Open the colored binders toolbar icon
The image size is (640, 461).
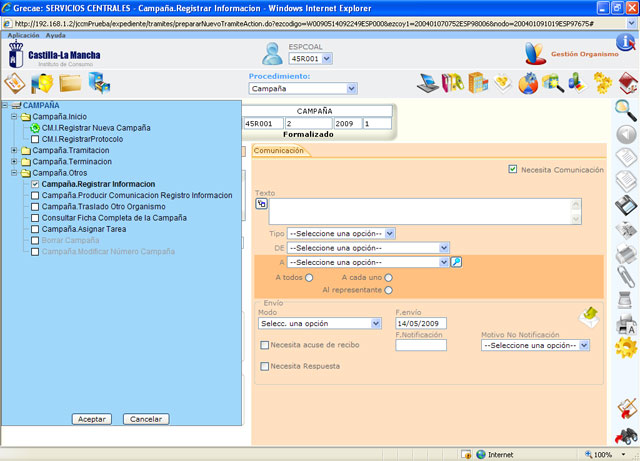click(x=453, y=83)
